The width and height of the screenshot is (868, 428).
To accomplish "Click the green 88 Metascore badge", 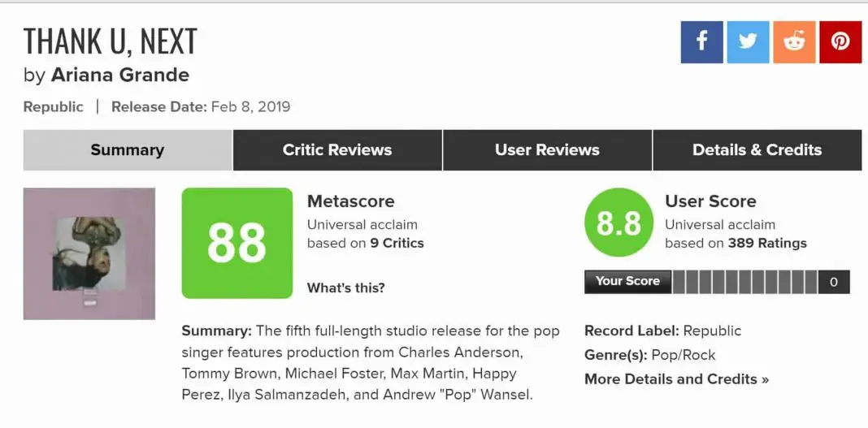I will pos(237,242).
